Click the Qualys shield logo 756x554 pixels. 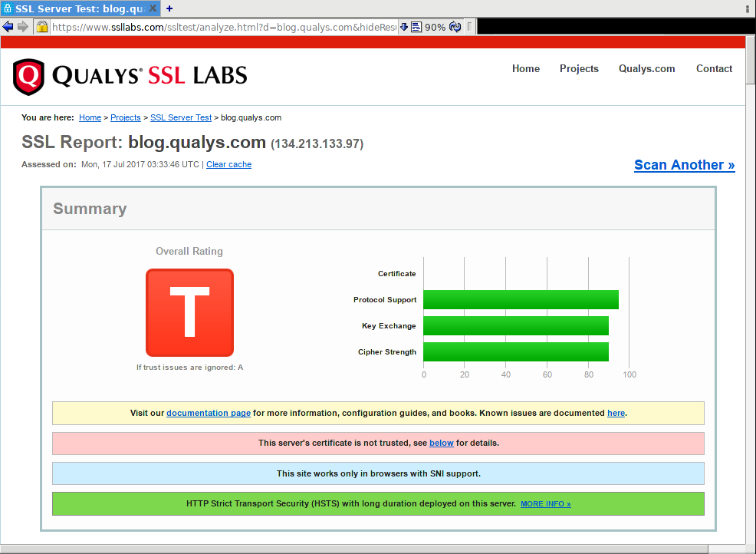[x=28, y=77]
